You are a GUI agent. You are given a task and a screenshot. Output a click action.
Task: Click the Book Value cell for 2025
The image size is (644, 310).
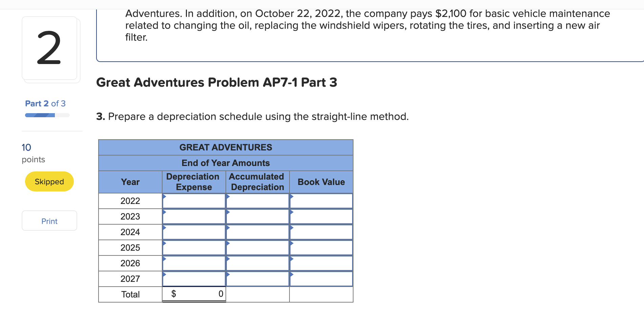coord(321,248)
